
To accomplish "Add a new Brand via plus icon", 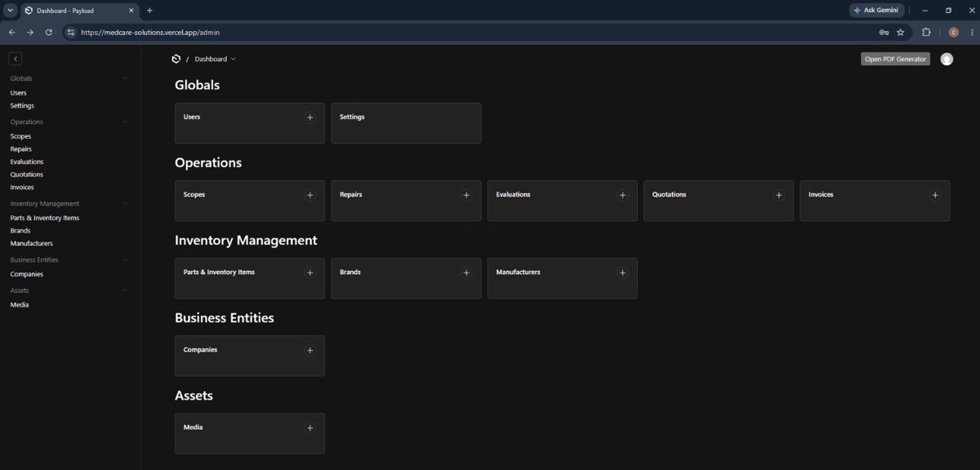I will [466, 273].
